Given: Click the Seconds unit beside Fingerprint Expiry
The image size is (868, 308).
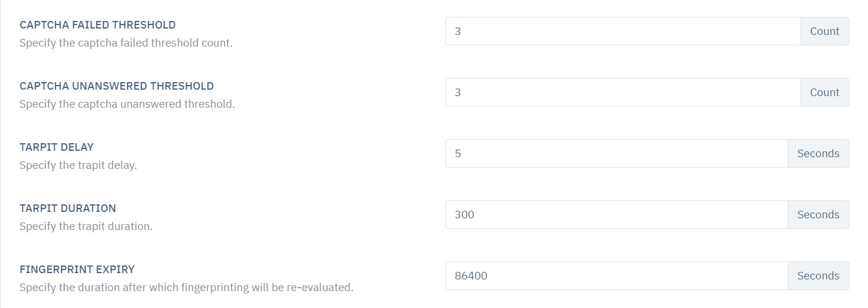Looking at the screenshot, I should [x=819, y=276].
